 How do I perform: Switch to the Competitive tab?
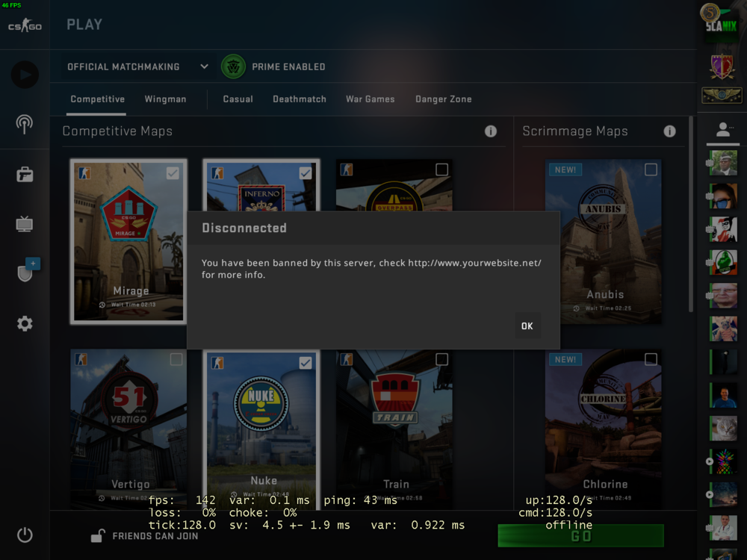97,99
